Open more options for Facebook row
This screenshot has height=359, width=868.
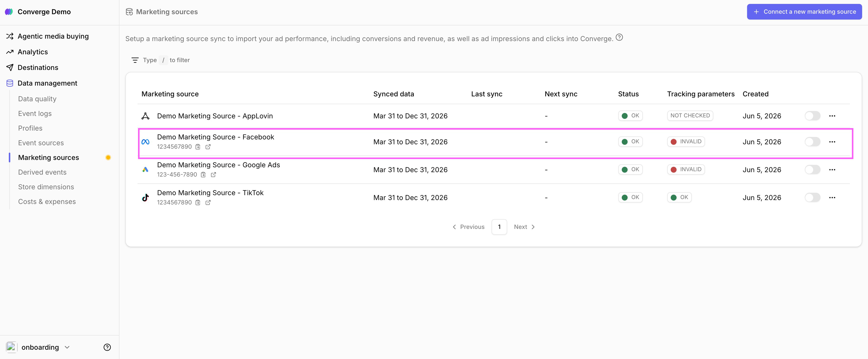832,142
